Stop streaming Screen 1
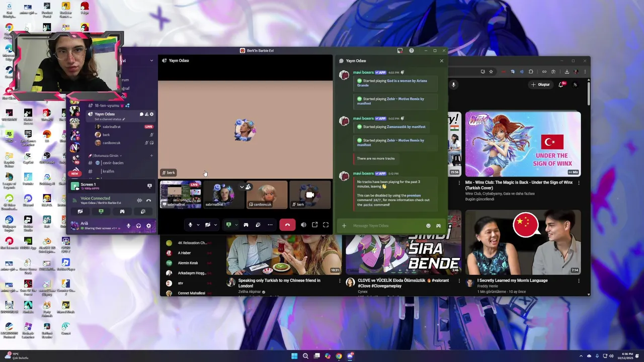This screenshot has height=362, width=644. [x=149, y=186]
